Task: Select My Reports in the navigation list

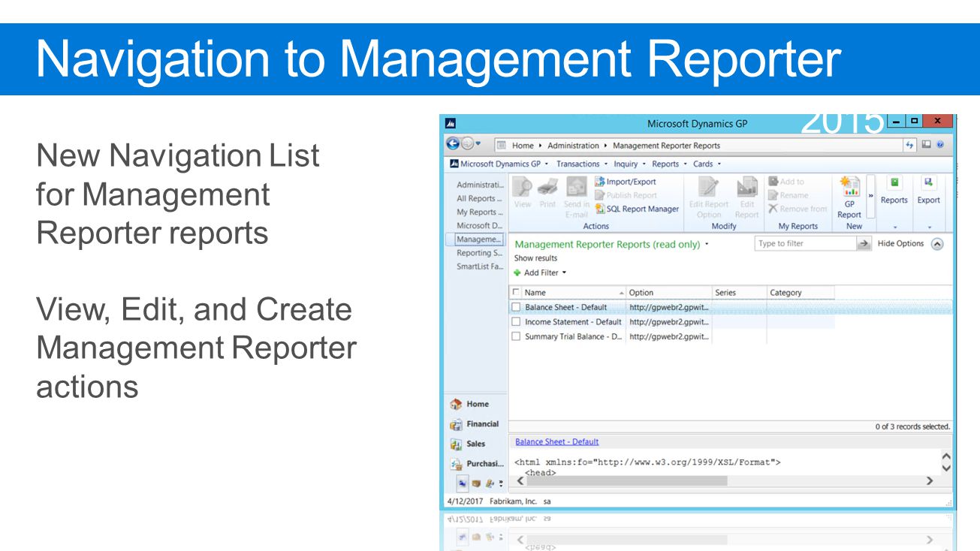Action: click(479, 212)
